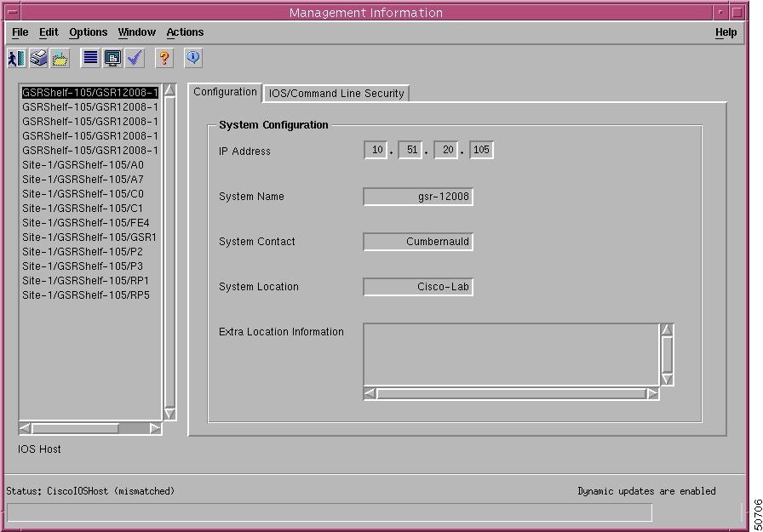Click the Status: CiscoIOSHost (mismatched) text
The width and height of the screenshot is (763, 532).
pyautogui.click(x=90, y=491)
